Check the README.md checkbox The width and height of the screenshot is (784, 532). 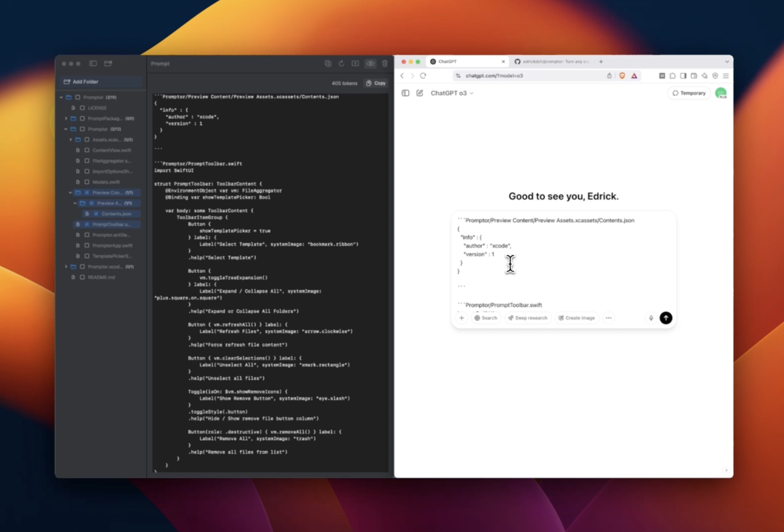(82, 277)
